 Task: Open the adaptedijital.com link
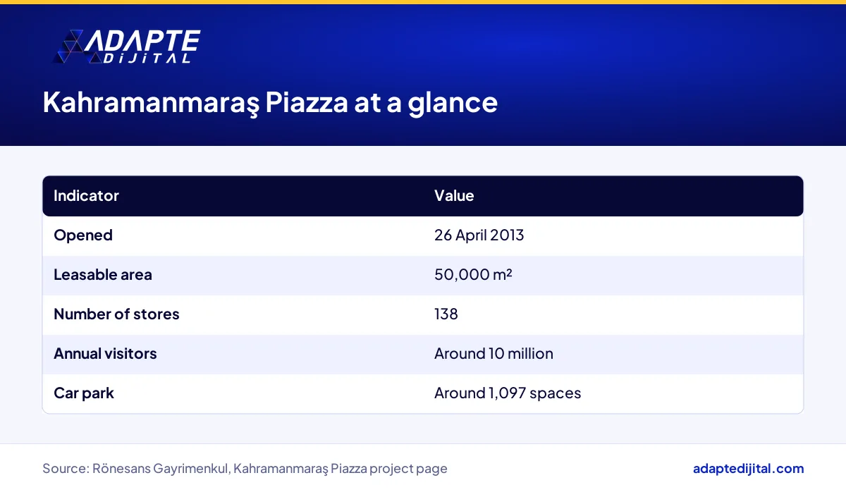(x=748, y=469)
